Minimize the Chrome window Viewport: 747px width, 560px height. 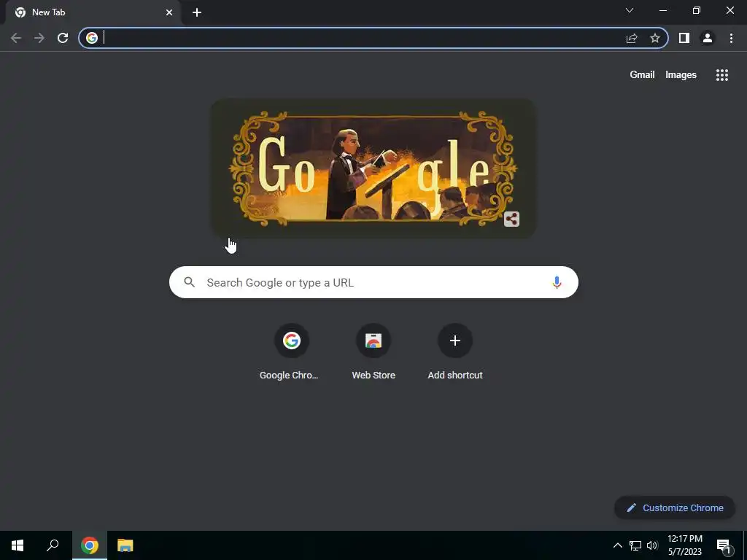tap(662, 10)
